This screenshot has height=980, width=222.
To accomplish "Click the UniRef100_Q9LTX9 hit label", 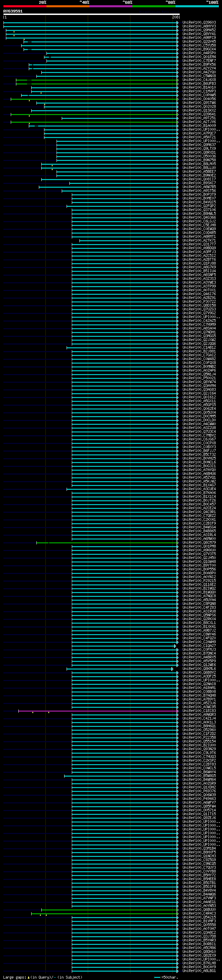I will (199, 149).
